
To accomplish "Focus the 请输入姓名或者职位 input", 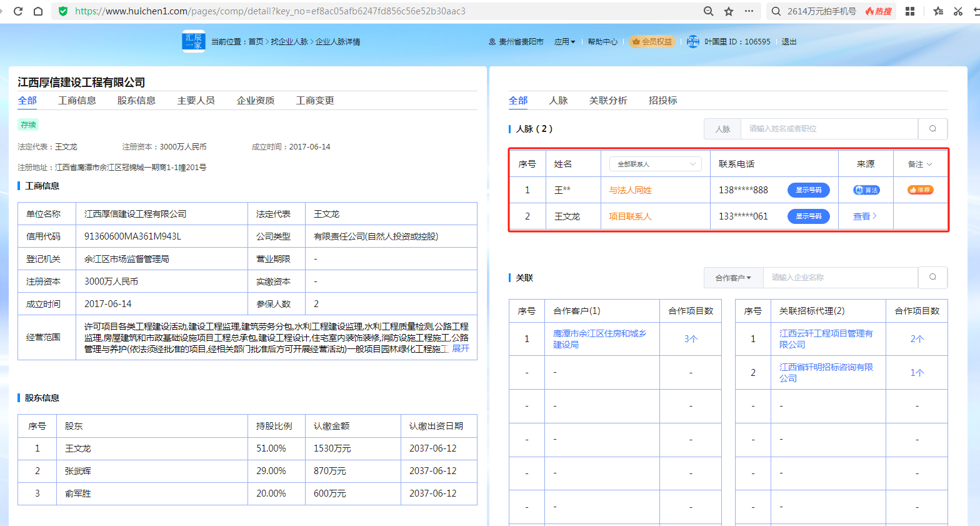I will point(829,129).
